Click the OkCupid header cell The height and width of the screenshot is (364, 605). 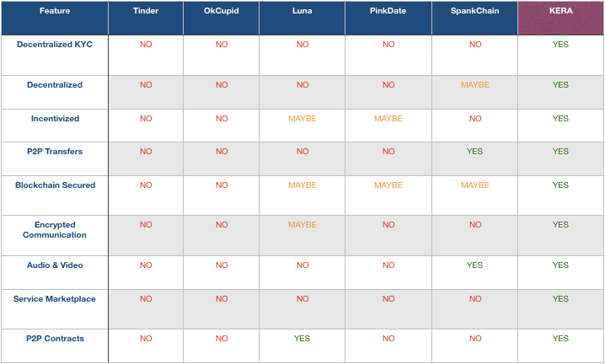pos(221,18)
